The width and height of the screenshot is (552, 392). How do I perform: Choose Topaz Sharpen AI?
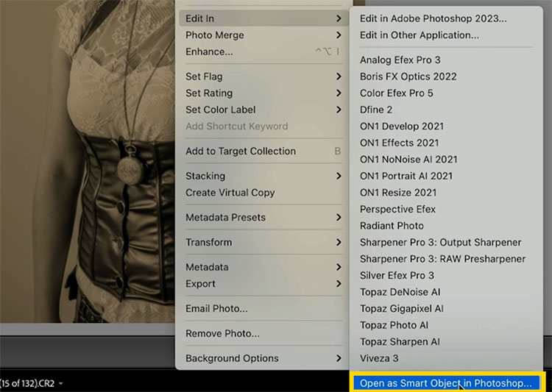pyautogui.click(x=446, y=342)
